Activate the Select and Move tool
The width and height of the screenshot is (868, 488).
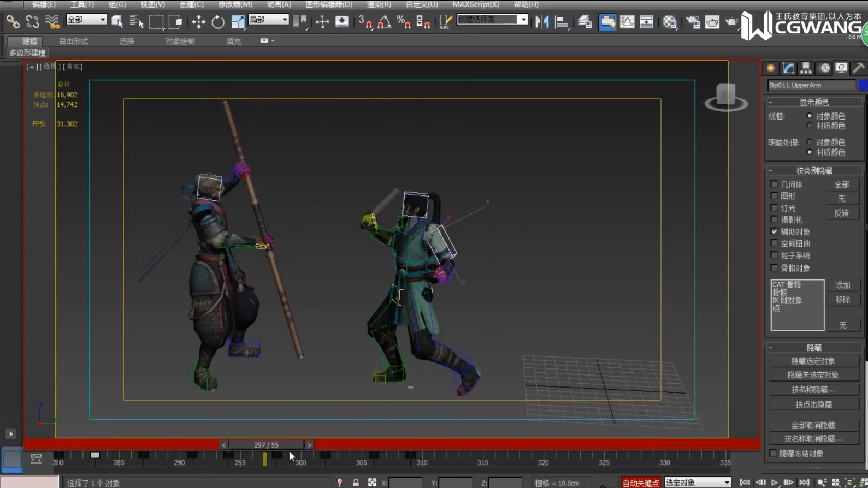click(x=198, y=22)
